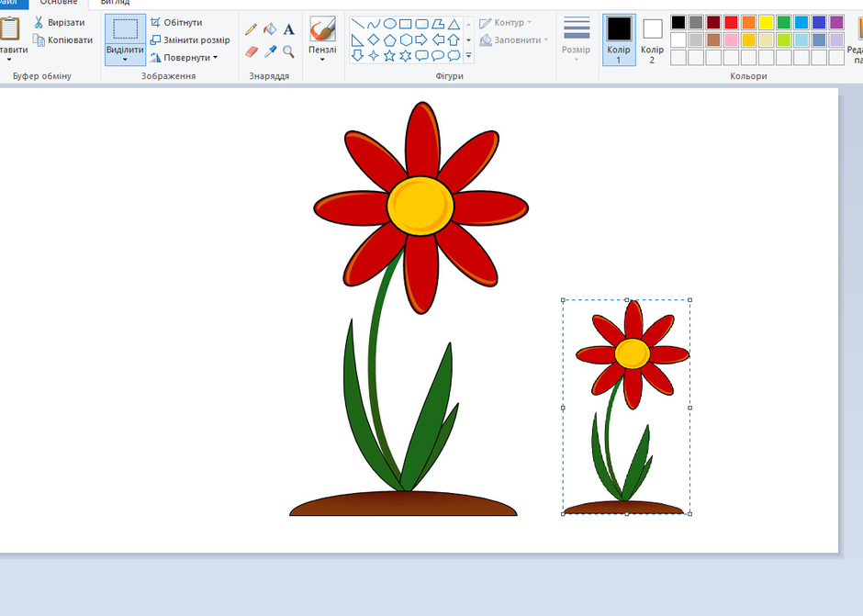Pick the pink color swatch
This screenshot has width=863, height=616.
(x=731, y=40)
